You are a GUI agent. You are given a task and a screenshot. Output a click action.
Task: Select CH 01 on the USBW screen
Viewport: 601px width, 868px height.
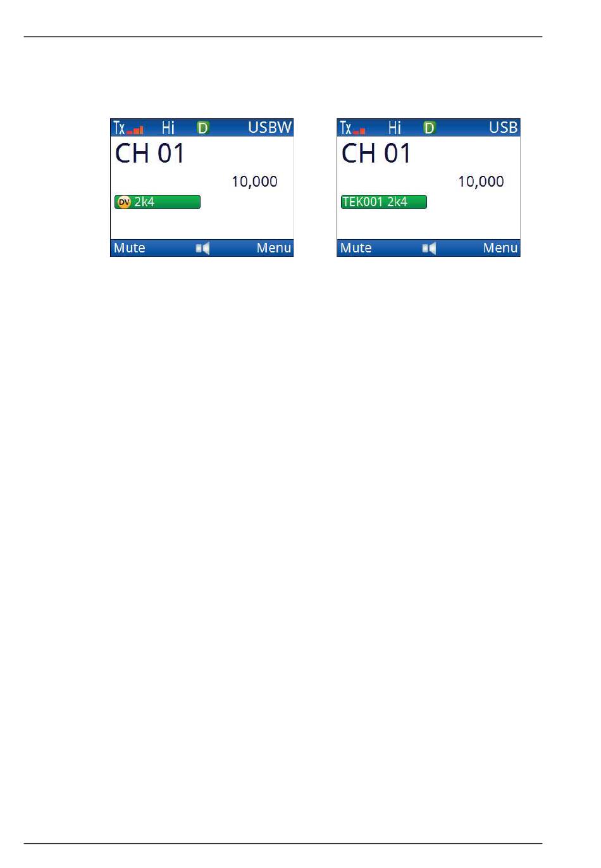pos(150,154)
